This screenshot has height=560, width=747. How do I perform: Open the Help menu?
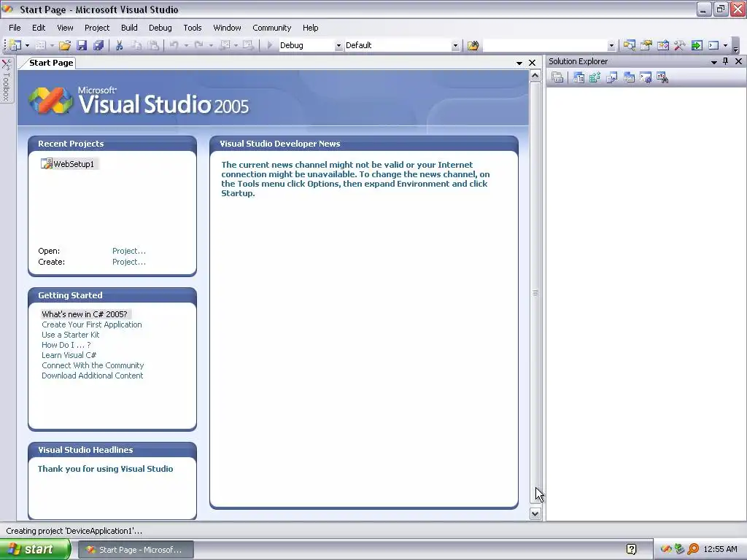point(310,28)
